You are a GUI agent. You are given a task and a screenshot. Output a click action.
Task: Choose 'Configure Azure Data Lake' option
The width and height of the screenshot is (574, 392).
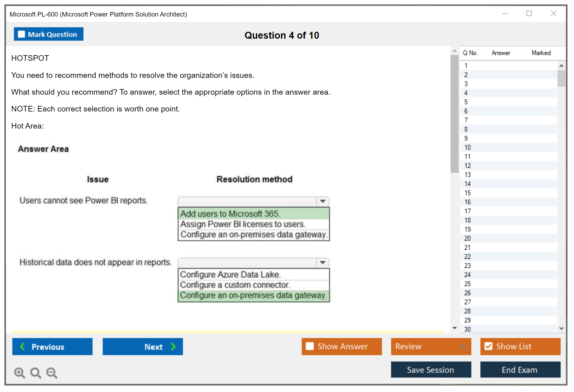click(230, 274)
